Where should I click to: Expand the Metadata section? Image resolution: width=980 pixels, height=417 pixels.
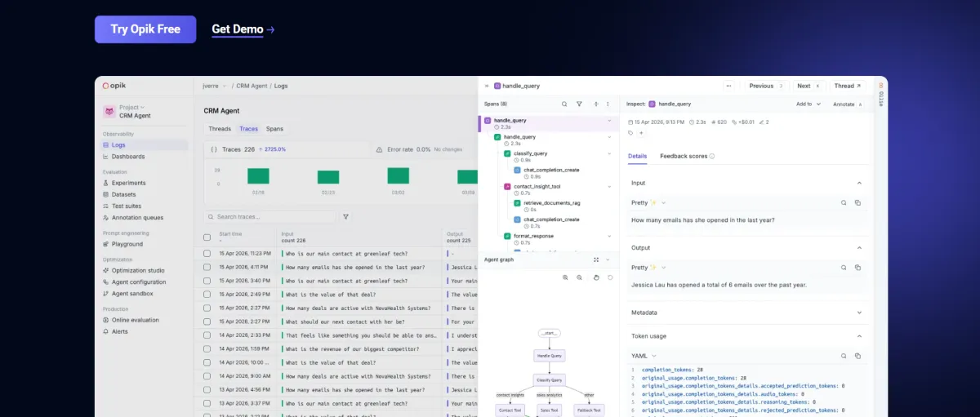[859, 313]
